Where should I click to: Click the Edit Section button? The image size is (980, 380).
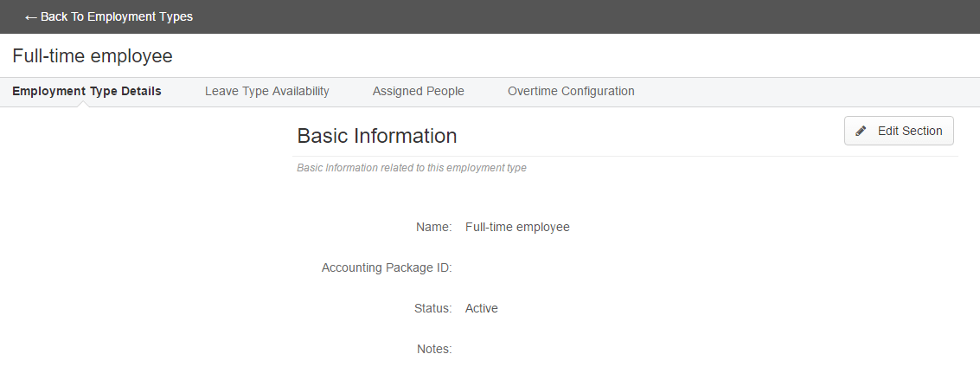click(899, 131)
